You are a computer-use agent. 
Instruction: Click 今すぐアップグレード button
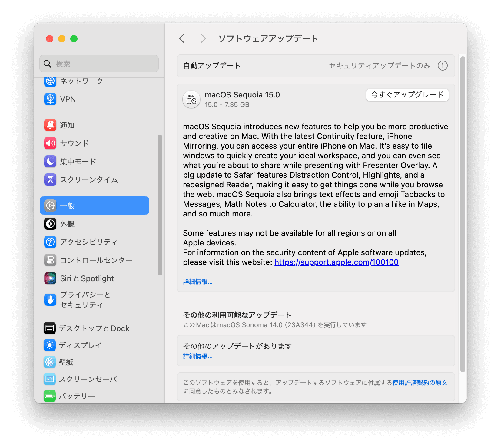pos(407,95)
